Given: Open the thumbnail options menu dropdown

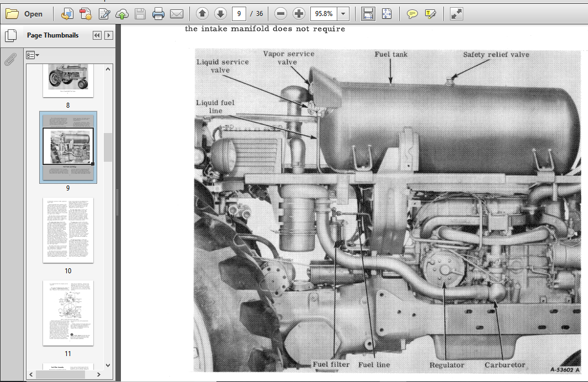Looking at the screenshot, I should [x=33, y=55].
